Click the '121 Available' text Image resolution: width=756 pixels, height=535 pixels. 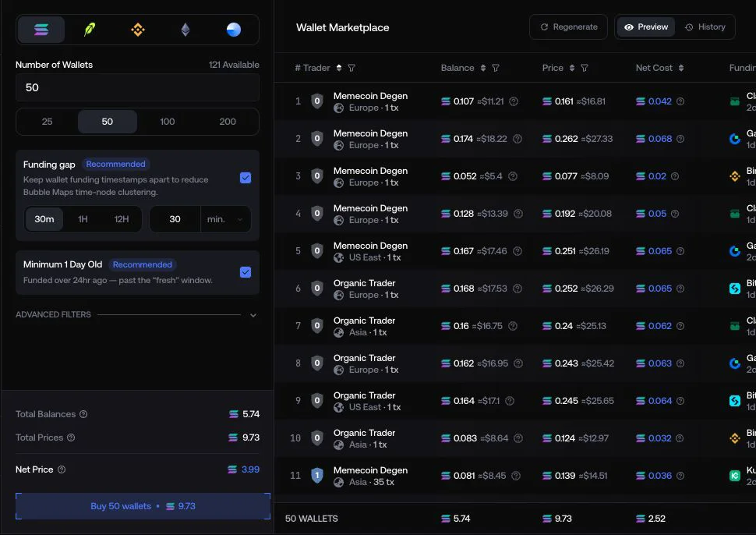coord(234,65)
